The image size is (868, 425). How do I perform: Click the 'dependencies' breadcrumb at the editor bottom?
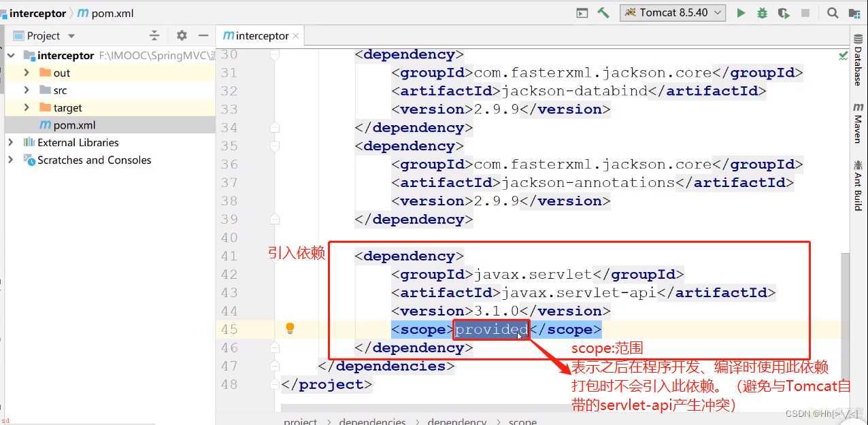tap(373, 421)
